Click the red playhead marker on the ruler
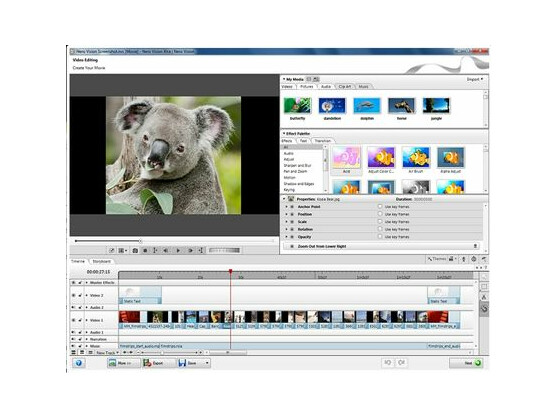 (231, 272)
